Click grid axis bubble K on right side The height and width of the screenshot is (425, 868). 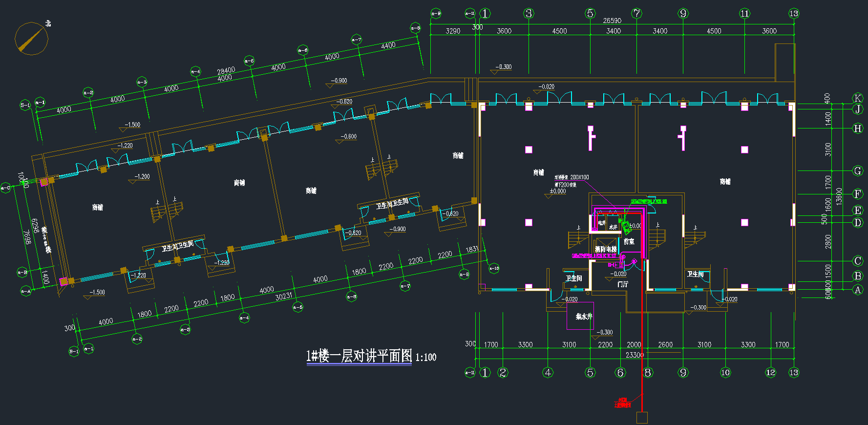857,98
